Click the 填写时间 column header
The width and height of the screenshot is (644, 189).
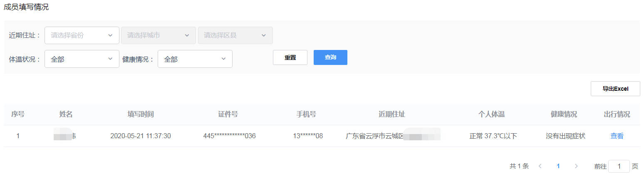[x=141, y=114]
